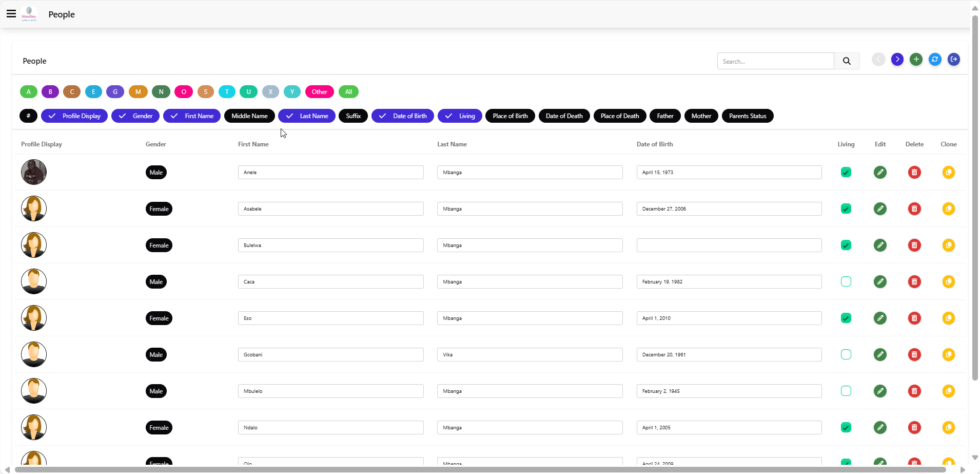Hide the Living column toggle chip
This screenshot has width=980, height=474.
pos(460,116)
